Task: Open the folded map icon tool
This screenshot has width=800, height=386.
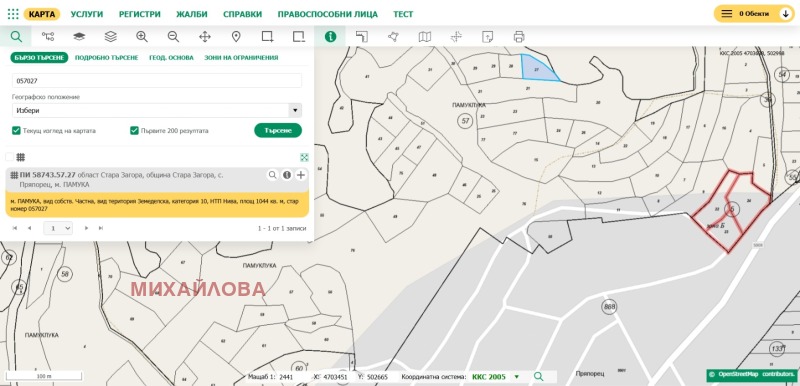Action: (x=424, y=37)
